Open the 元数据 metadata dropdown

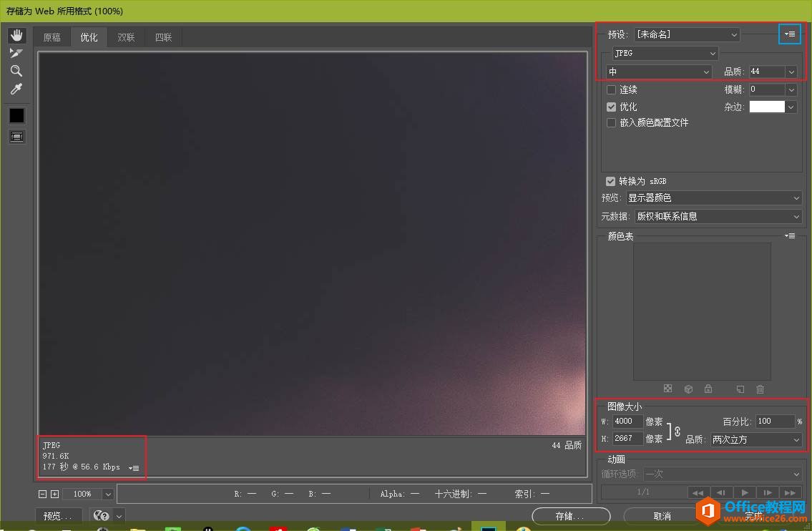(x=718, y=216)
